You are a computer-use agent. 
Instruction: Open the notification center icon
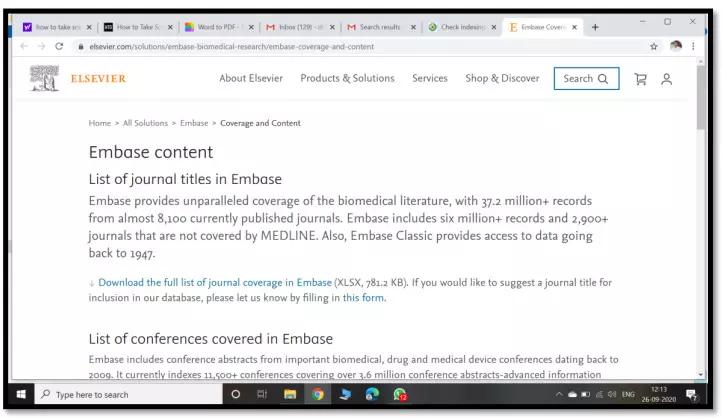point(690,394)
